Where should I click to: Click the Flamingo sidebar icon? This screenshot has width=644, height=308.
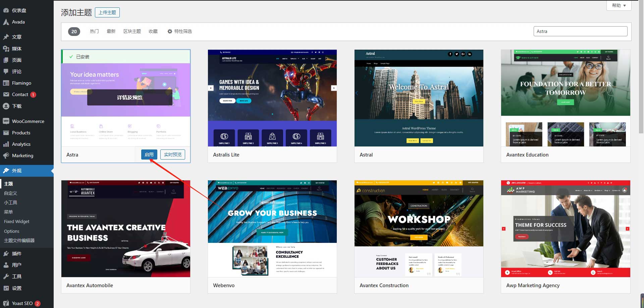tap(6, 83)
